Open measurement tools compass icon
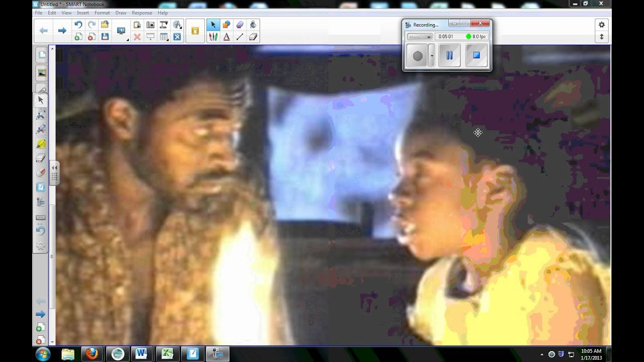 177,25
